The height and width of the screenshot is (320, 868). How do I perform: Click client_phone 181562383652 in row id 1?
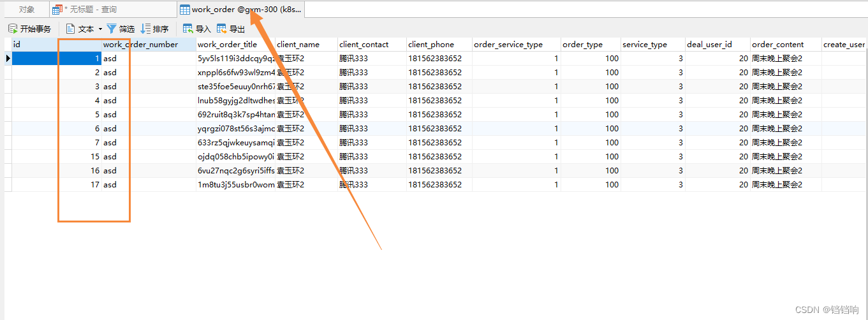440,58
